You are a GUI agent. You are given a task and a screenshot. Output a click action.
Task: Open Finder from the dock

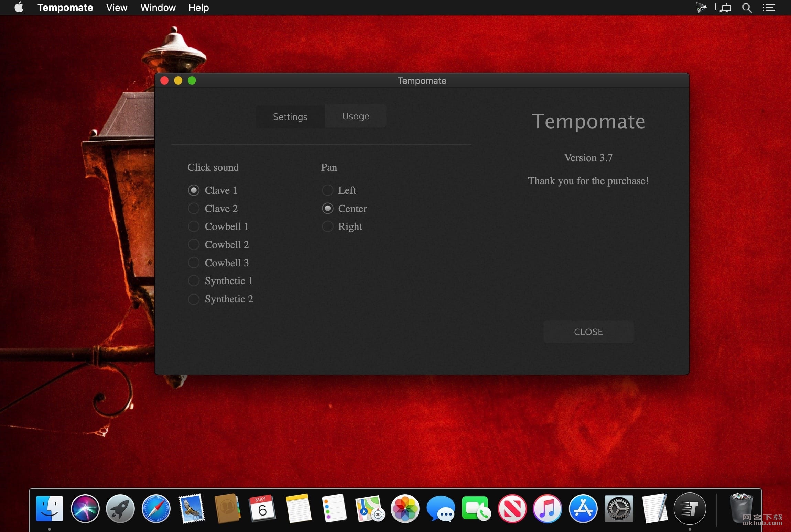50,508
